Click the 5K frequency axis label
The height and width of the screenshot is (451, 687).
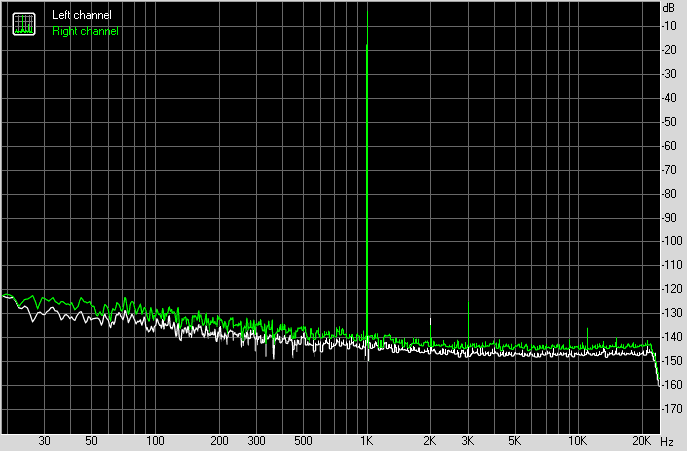(514, 441)
